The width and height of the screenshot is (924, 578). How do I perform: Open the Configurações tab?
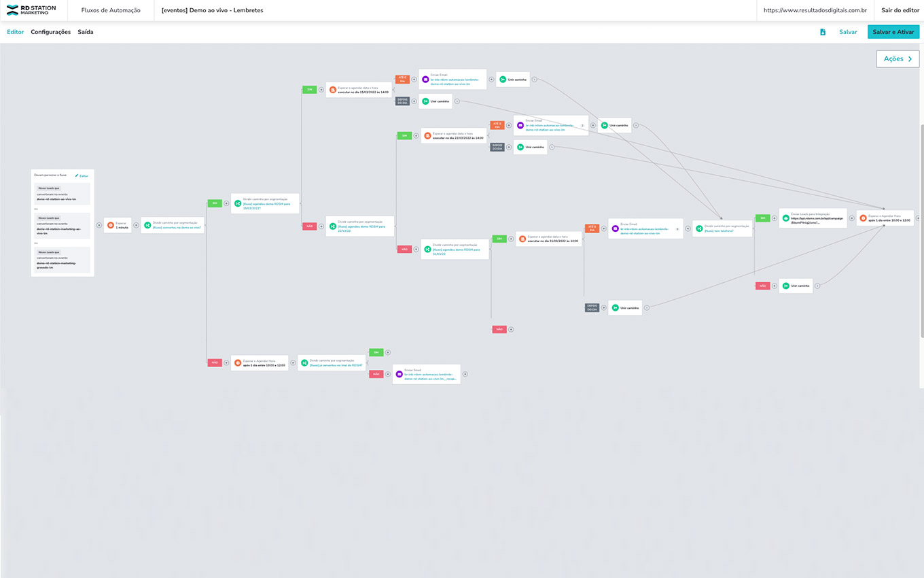tap(50, 32)
